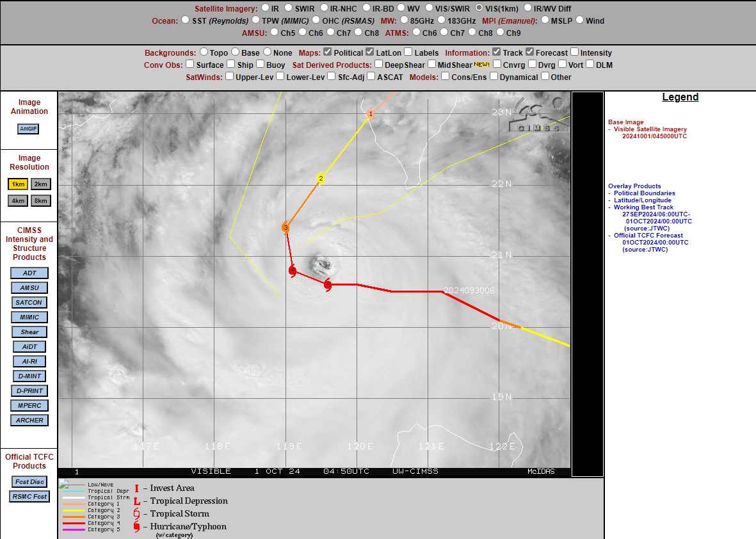Check the Vort product checkbox
756x539 pixels.
pyautogui.click(x=562, y=63)
